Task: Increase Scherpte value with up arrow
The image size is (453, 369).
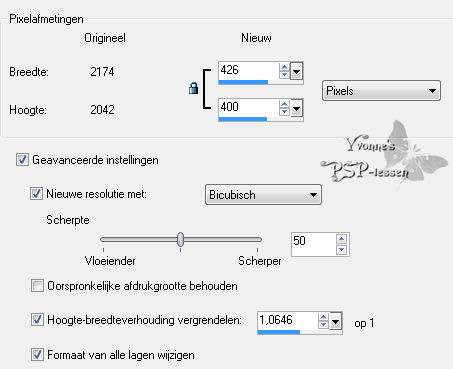Action: click(x=342, y=239)
